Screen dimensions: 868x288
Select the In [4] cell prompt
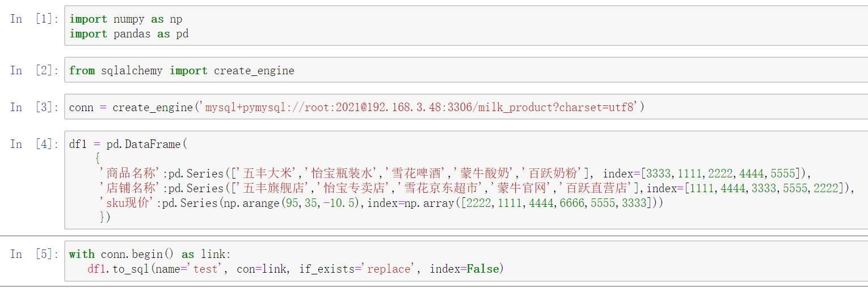pos(34,144)
